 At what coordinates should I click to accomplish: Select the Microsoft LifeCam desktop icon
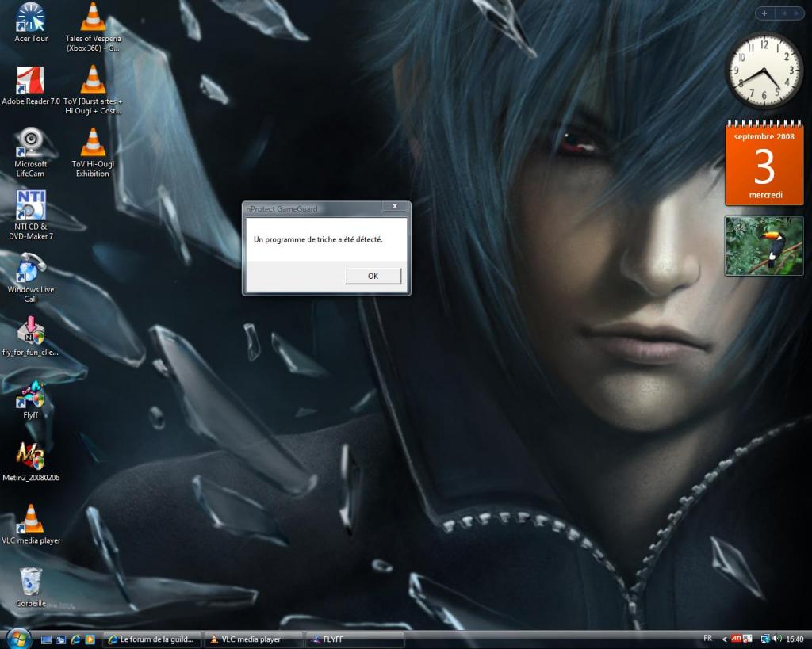tap(30, 153)
